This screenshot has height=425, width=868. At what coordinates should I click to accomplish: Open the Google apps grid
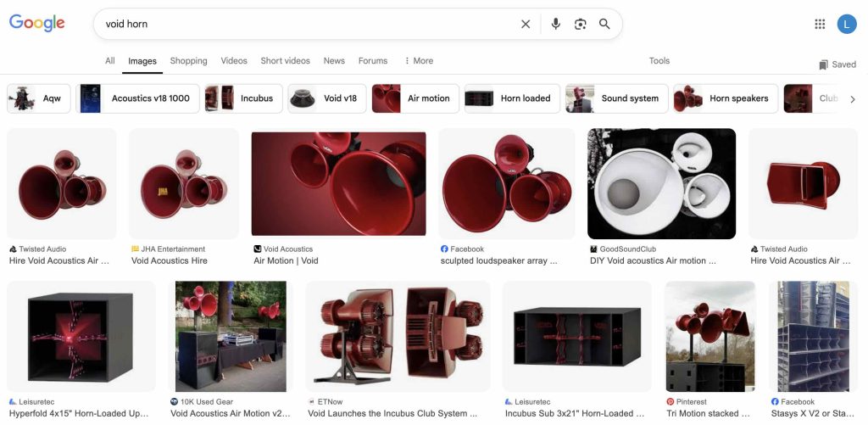pyautogui.click(x=820, y=24)
